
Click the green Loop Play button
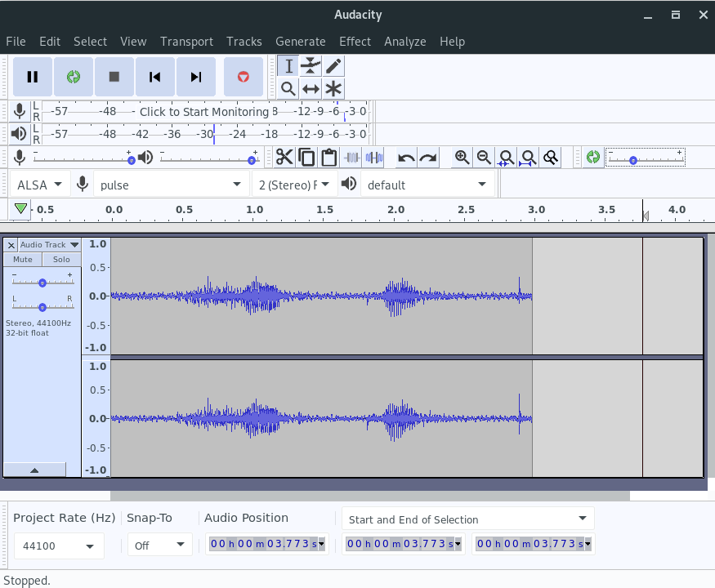pyautogui.click(x=74, y=77)
